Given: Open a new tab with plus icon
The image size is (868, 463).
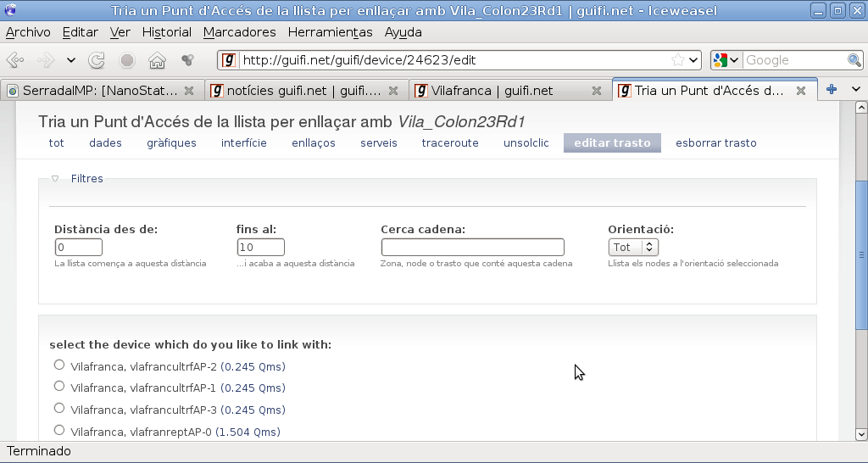Looking at the screenshot, I should pyautogui.click(x=832, y=89).
